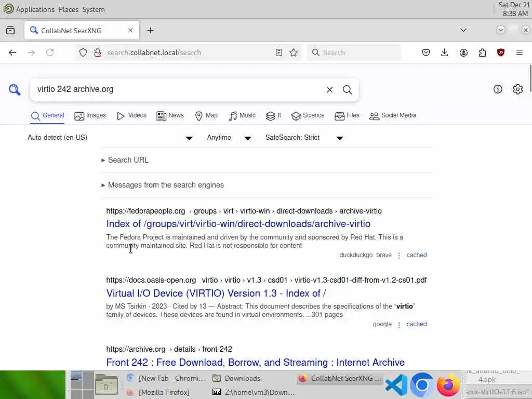Open Firefox View icon
Image resolution: width=532 pixels, height=399 pixels.
click(x=10, y=31)
